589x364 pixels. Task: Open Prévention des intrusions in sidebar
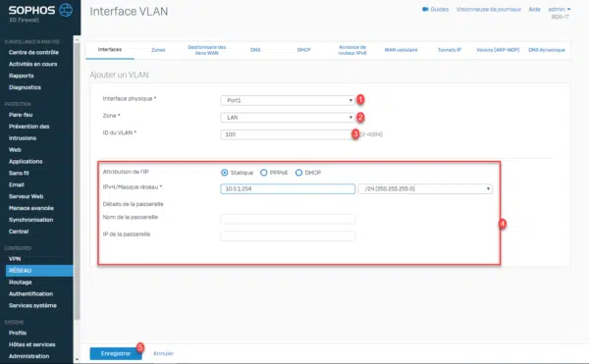(x=28, y=132)
